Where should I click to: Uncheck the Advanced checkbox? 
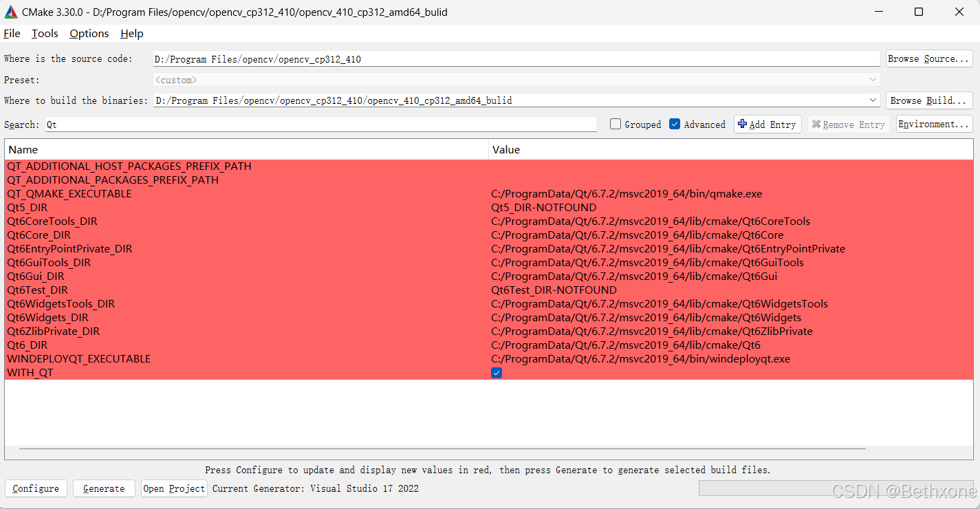point(675,124)
